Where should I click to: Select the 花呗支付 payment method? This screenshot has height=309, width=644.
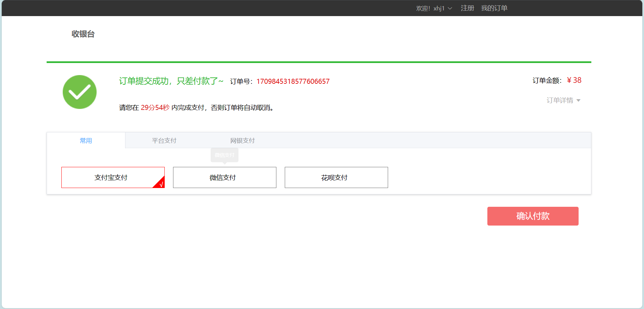(336, 177)
